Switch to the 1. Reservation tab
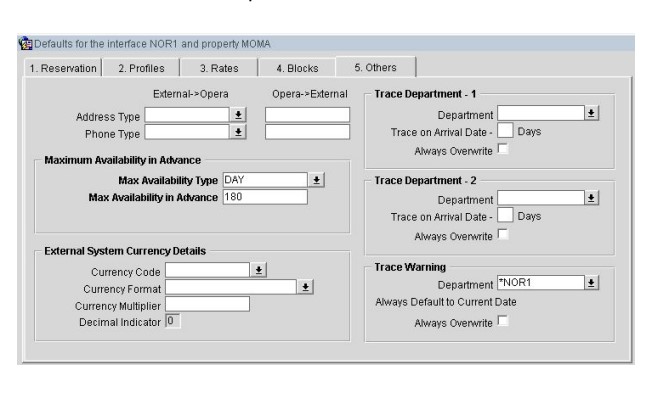 (x=57, y=68)
